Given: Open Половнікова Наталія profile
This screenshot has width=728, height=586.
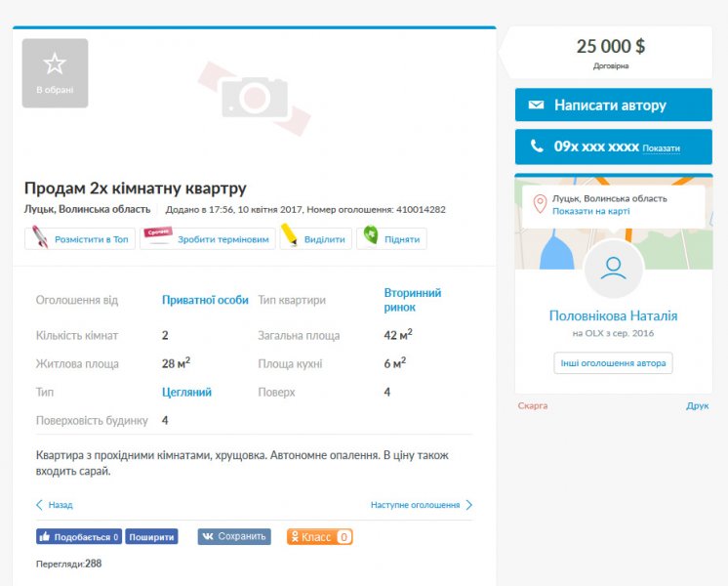Looking at the screenshot, I should tap(613, 315).
